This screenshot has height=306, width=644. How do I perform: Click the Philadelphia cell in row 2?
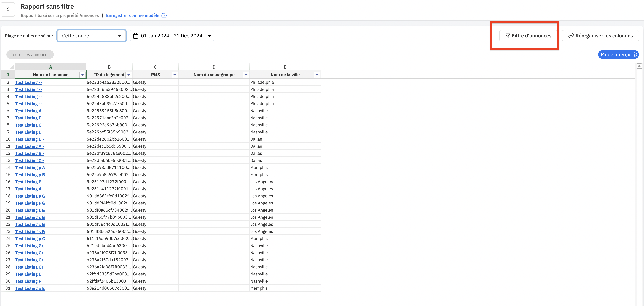(285, 82)
